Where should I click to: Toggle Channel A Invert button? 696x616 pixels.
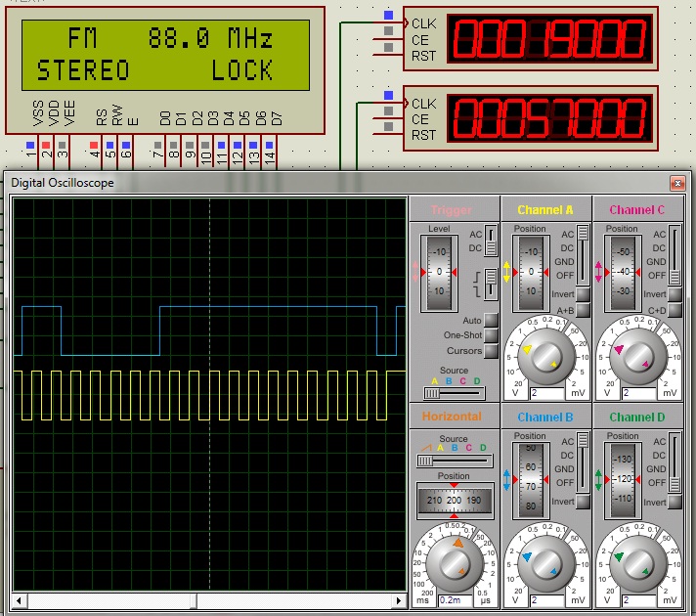pos(583,294)
